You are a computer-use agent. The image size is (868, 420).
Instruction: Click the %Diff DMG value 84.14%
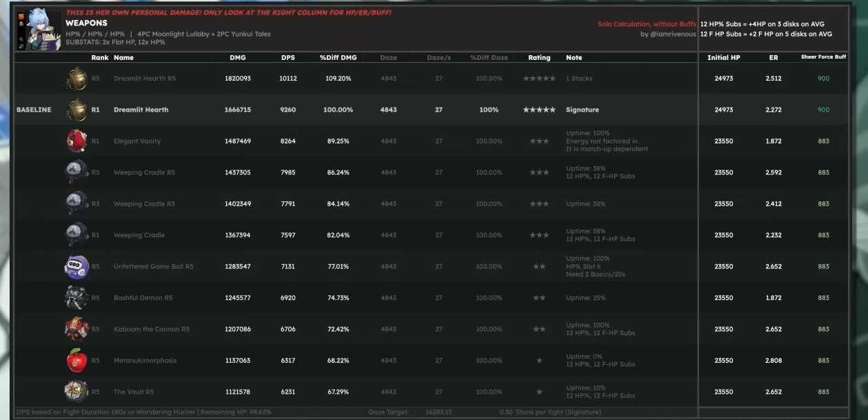click(338, 204)
